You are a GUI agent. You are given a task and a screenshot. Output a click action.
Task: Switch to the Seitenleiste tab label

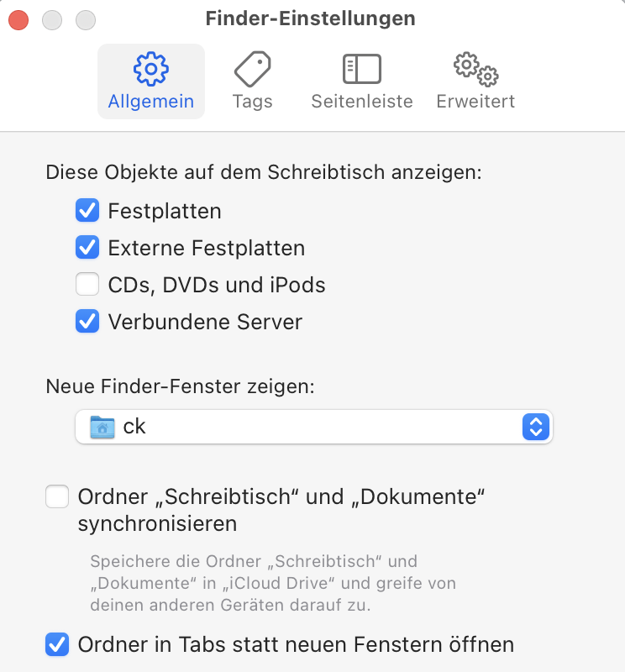pos(362,102)
